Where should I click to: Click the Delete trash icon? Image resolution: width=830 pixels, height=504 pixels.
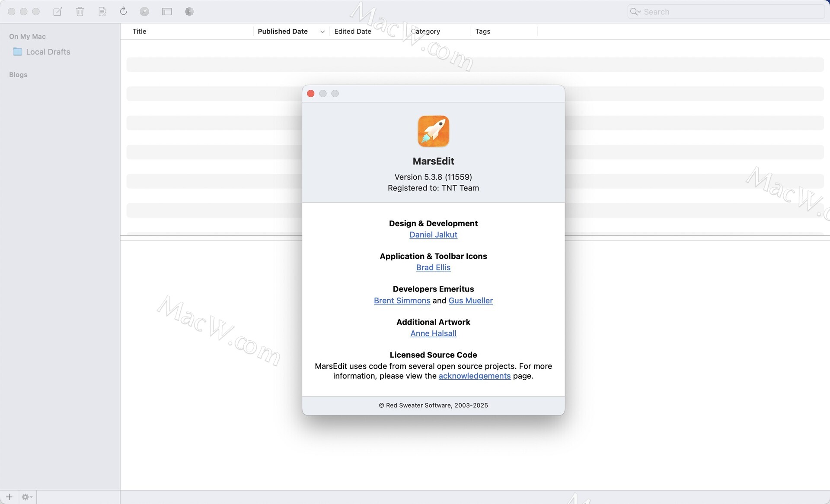80,12
